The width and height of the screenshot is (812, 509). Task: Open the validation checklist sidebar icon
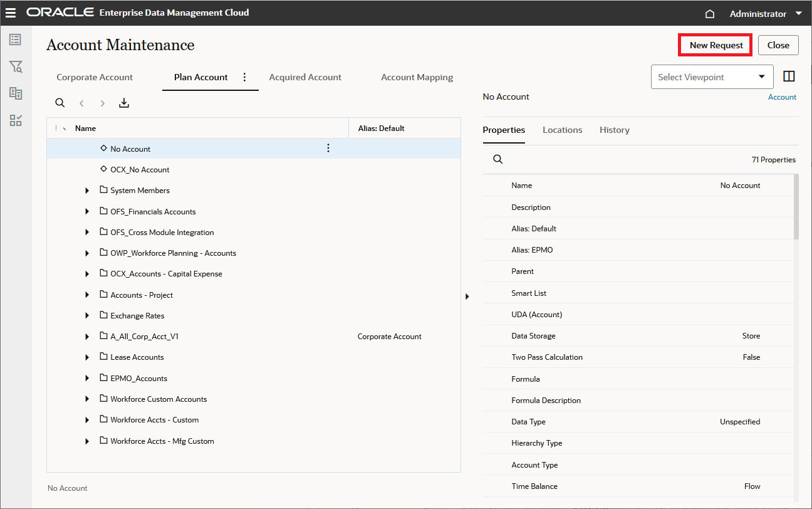point(16,120)
